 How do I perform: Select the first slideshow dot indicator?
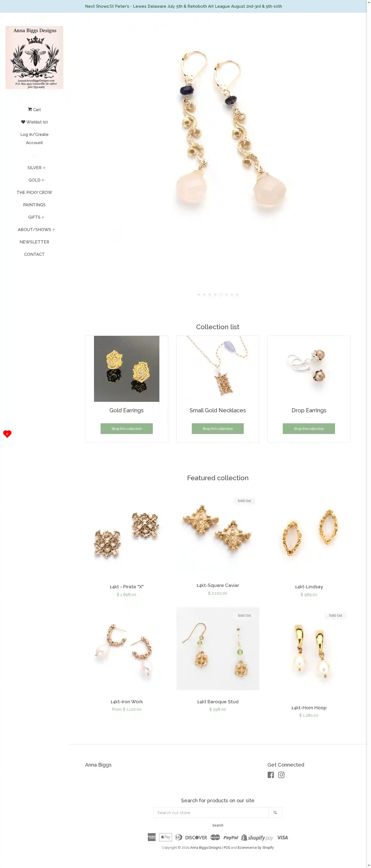click(199, 295)
